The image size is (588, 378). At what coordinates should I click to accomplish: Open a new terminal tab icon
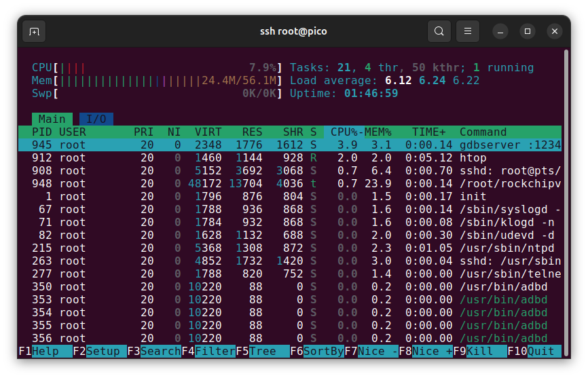coord(34,31)
